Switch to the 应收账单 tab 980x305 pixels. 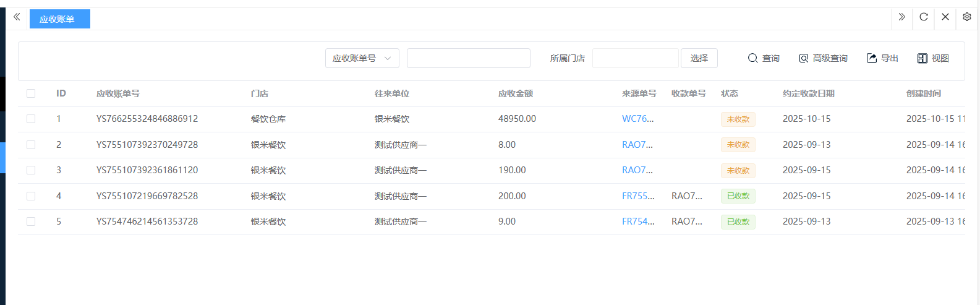pos(59,19)
